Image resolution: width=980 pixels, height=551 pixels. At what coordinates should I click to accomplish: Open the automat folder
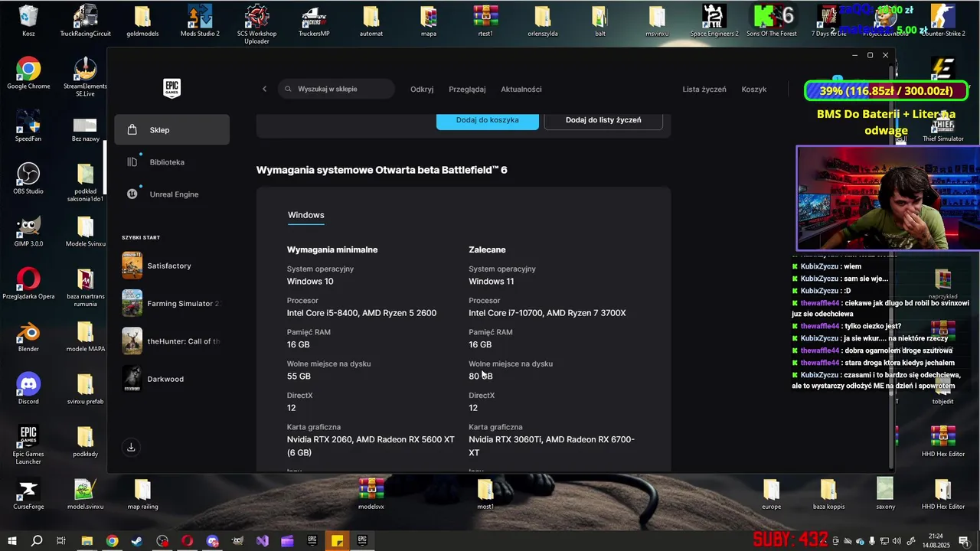(371, 21)
